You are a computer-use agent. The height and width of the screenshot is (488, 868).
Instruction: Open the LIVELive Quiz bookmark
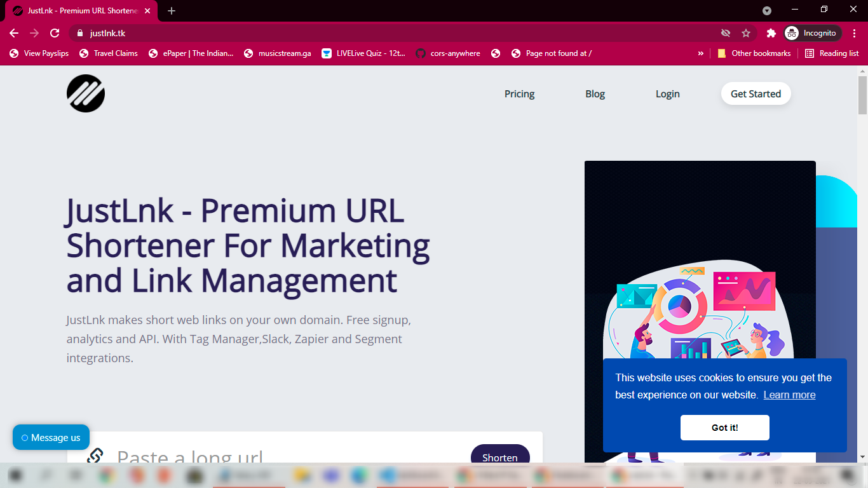click(363, 53)
